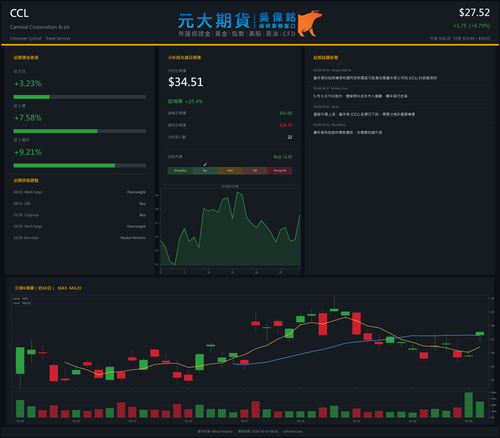Click the $34.51 average target price
Viewport: 500px width, 438px height.
tap(186, 82)
